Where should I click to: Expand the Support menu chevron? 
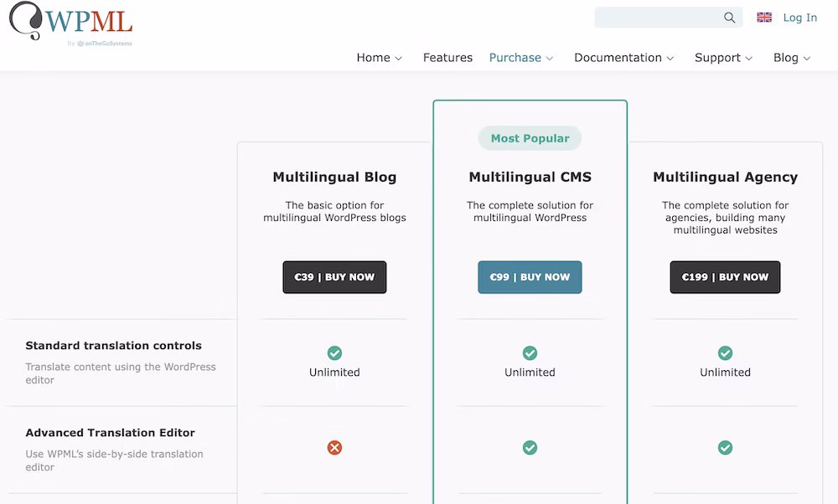[x=748, y=59]
